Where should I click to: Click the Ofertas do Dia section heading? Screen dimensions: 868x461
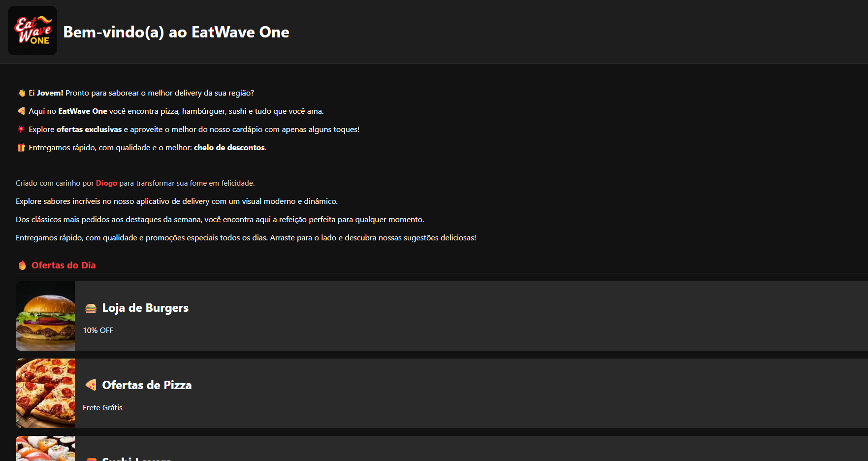(x=64, y=265)
